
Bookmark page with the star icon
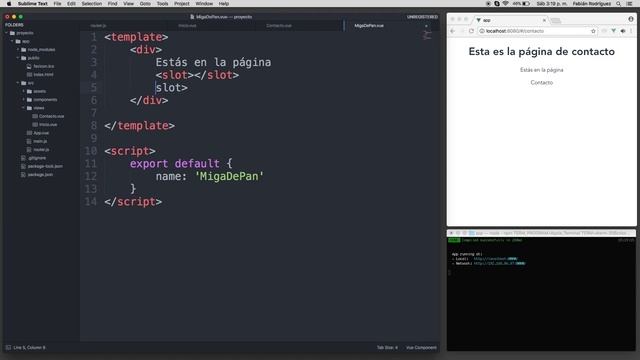point(593,31)
